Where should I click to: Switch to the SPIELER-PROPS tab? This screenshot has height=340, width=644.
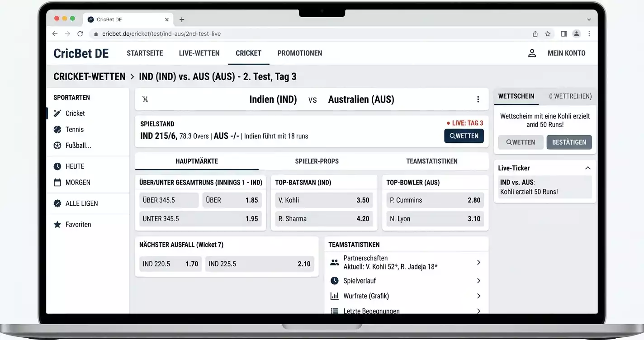coord(317,161)
